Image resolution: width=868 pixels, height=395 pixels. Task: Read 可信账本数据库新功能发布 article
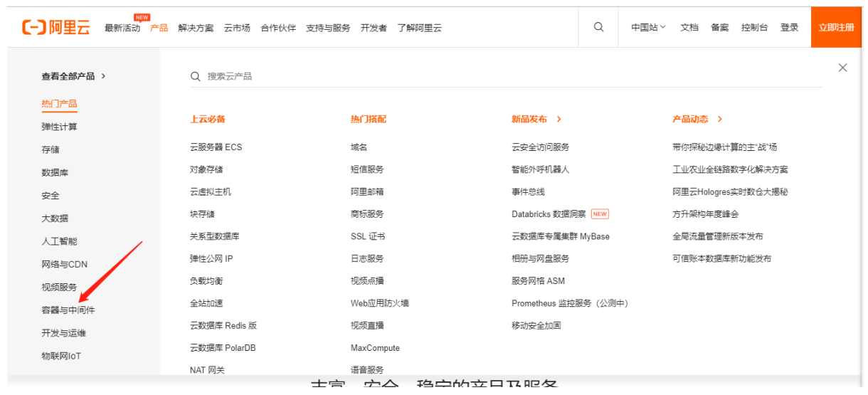[721, 259]
